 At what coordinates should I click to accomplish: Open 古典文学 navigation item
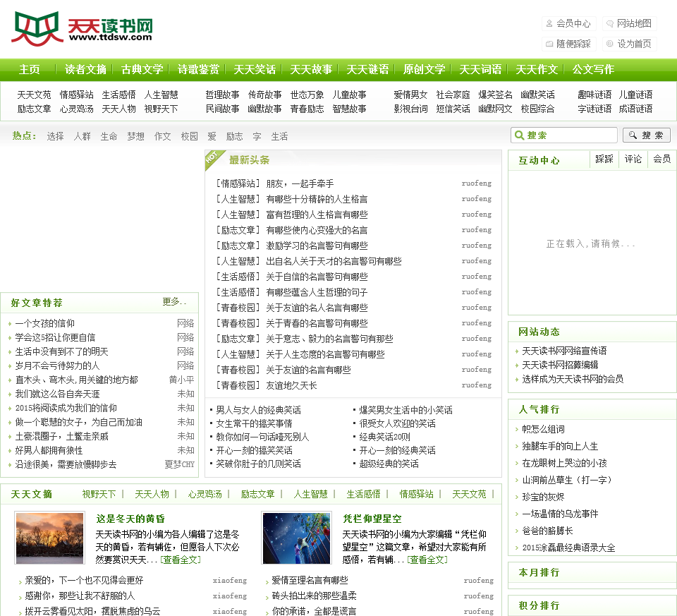[x=142, y=69]
